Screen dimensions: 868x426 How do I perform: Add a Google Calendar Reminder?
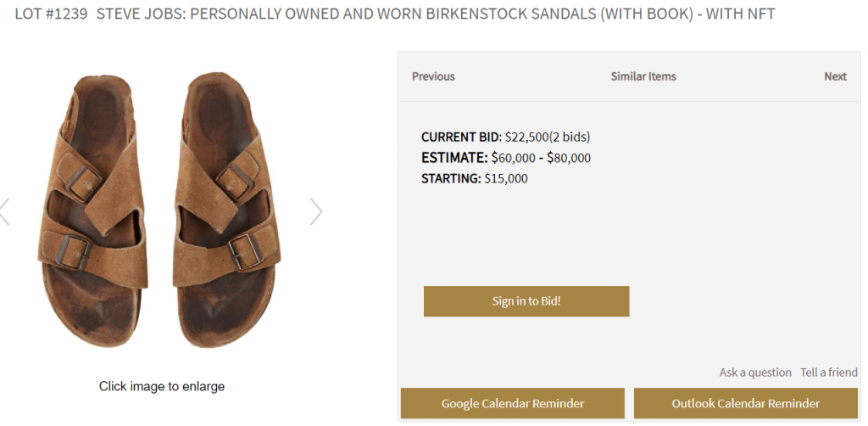click(x=513, y=403)
